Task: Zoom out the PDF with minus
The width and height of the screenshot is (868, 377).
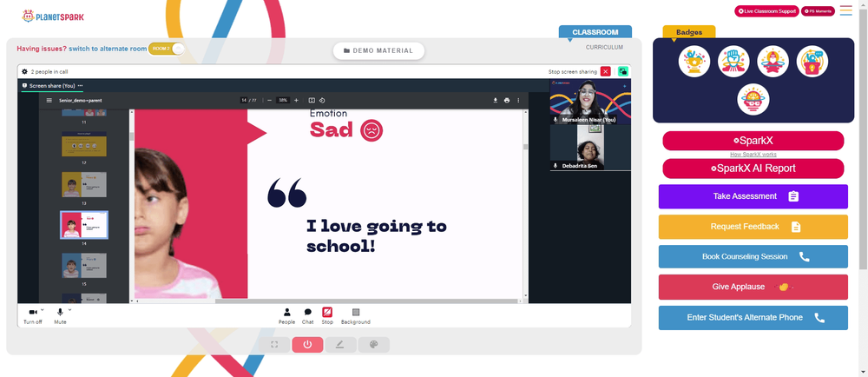Action: (x=269, y=100)
